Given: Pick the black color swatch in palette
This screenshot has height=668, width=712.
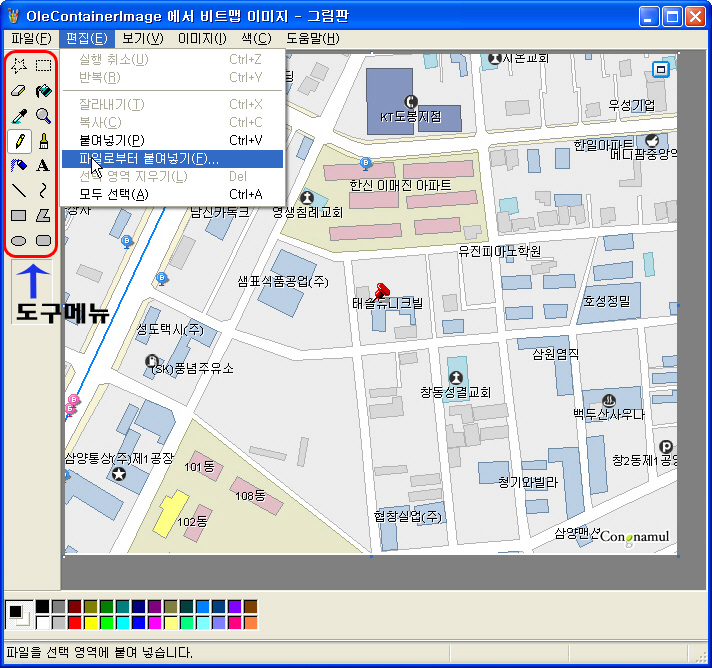Looking at the screenshot, I should click(42, 606).
